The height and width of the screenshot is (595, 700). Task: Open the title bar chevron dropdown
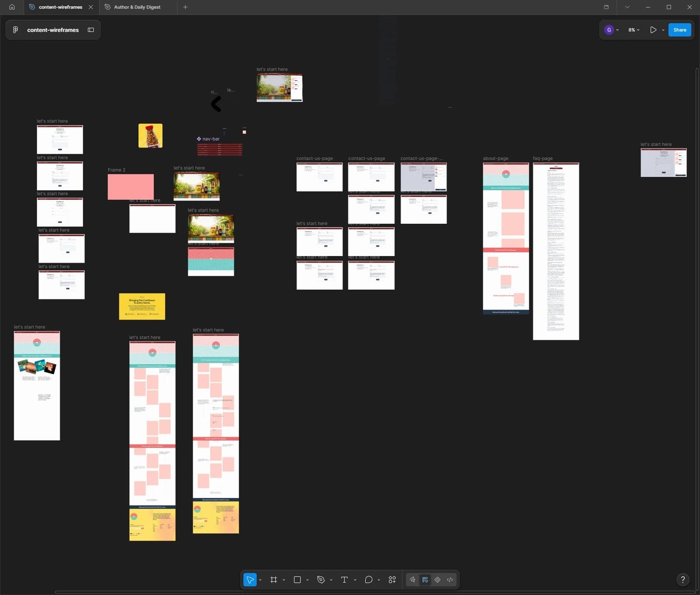tap(627, 7)
